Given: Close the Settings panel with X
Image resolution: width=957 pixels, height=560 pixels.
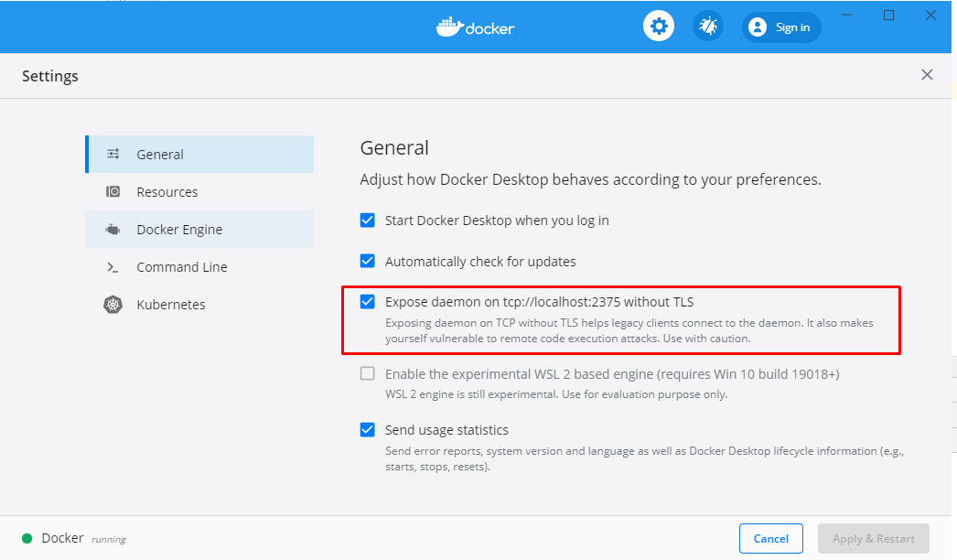Looking at the screenshot, I should click(927, 75).
